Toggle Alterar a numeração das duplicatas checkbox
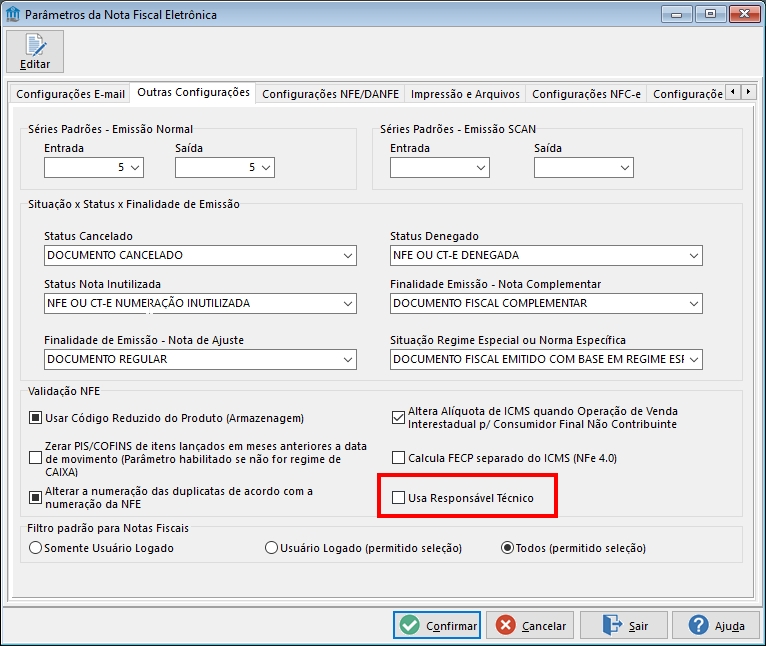Screen dimensions: 766x646 pos(35,497)
